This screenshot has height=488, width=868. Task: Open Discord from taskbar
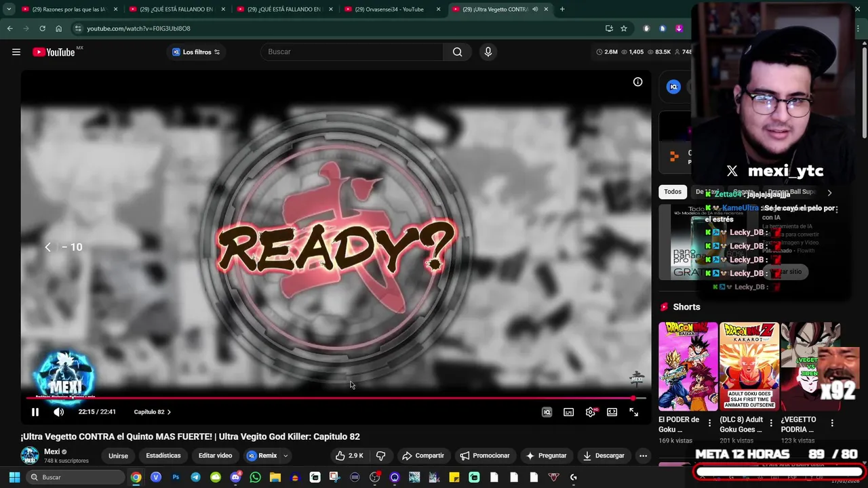coord(235,477)
